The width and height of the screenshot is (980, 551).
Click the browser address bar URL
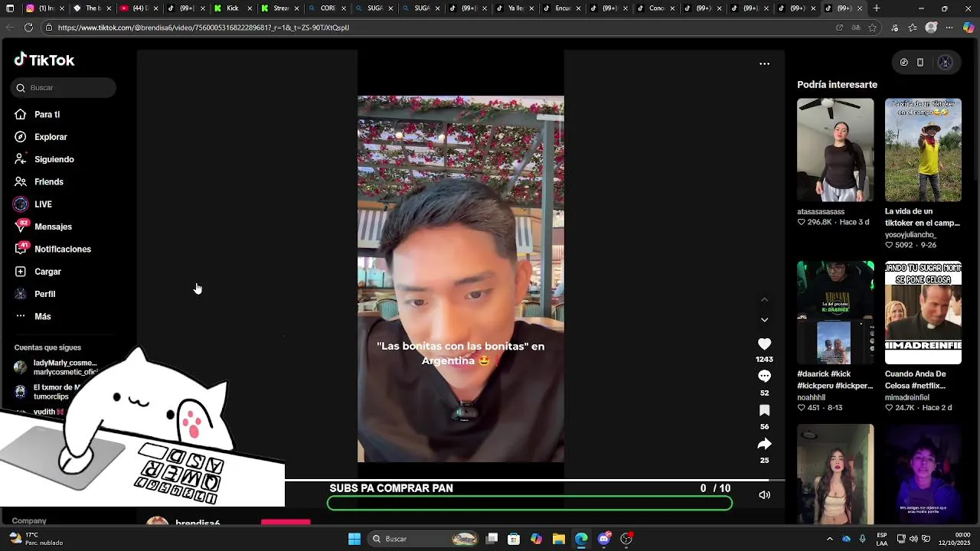203,28
